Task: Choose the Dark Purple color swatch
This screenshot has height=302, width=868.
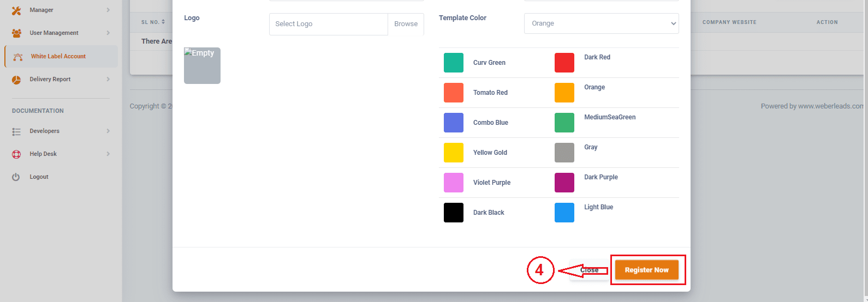Action: tap(564, 183)
